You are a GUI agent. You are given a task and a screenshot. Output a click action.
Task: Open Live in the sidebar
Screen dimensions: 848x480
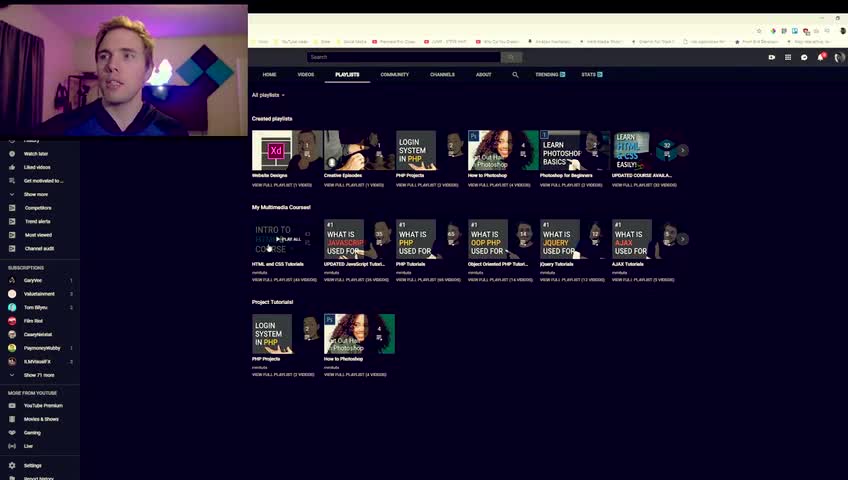click(x=28, y=446)
